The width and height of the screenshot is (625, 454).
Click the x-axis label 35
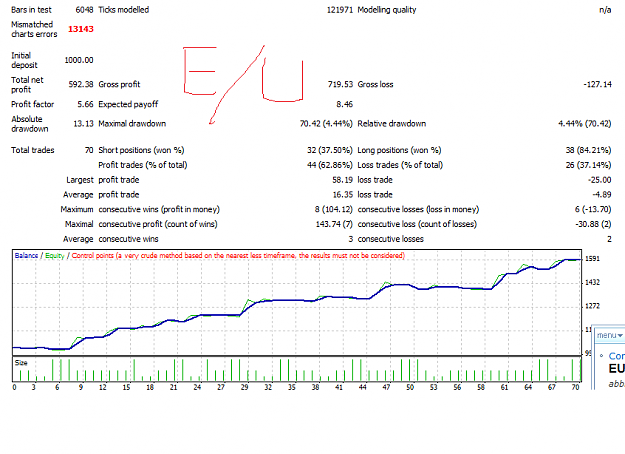(292, 387)
